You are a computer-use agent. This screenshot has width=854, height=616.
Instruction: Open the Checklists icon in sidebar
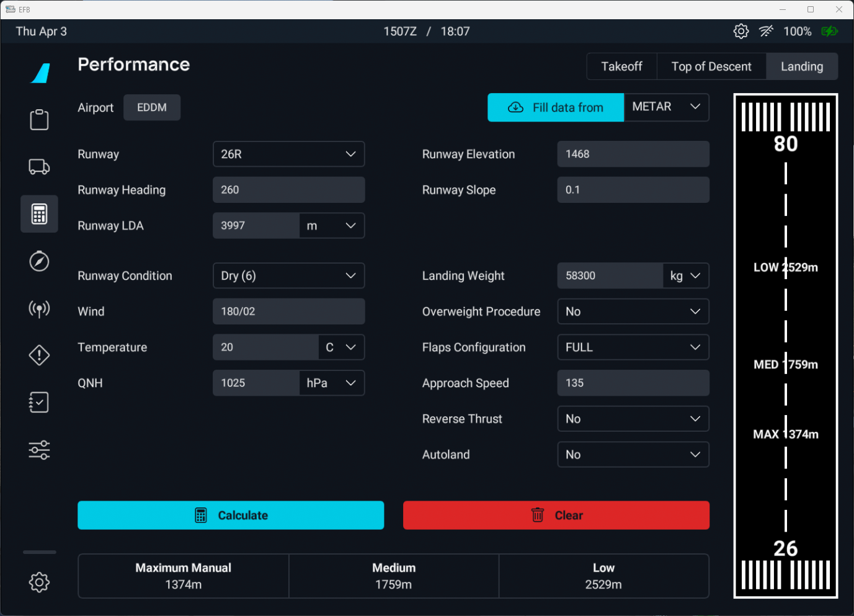[39, 403]
